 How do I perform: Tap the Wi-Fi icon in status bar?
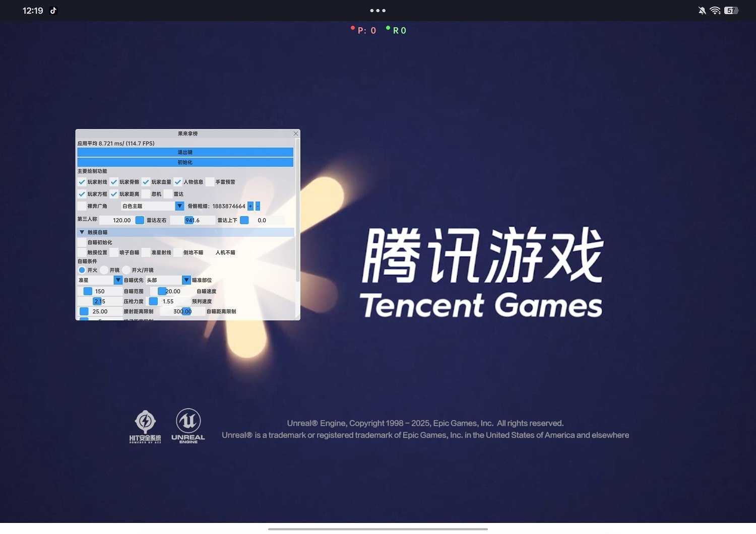715,11
